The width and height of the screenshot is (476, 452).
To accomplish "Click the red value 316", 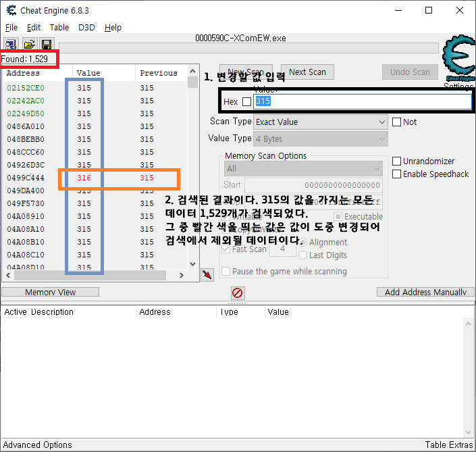I will coord(84,178).
